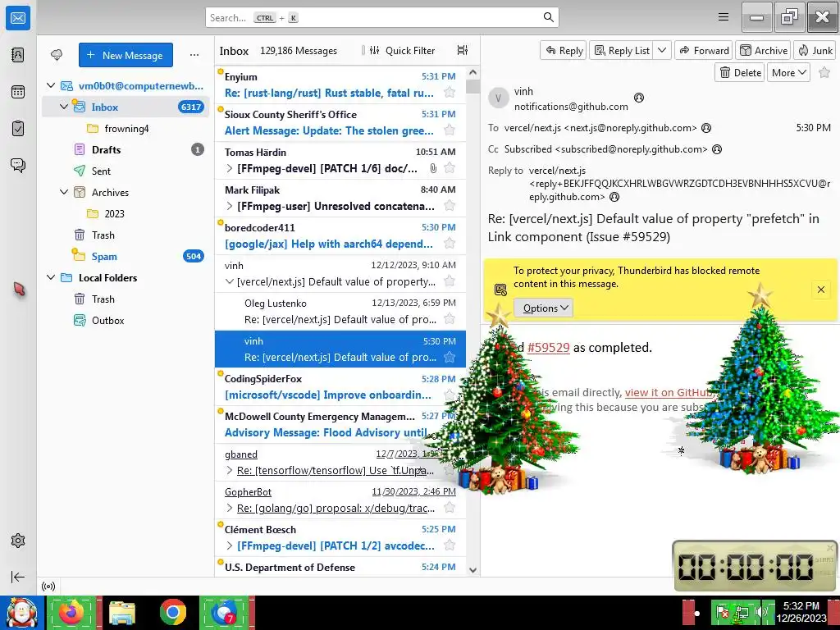The height and width of the screenshot is (630, 840).
Task: Open the #59529 issue link
Action: [x=549, y=348]
